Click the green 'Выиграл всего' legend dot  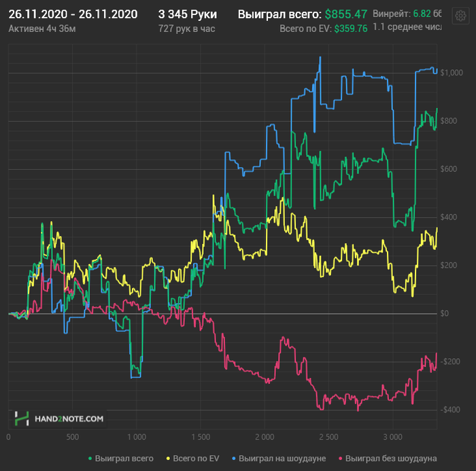coord(89,458)
